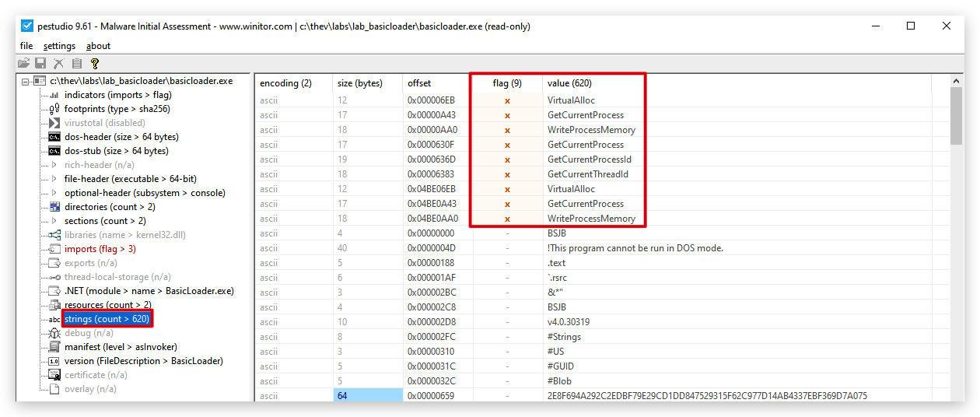Select the `.rsrc string value
Image resolution: width=980 pixels, height=417 pixels.
(x=557, y=278)
